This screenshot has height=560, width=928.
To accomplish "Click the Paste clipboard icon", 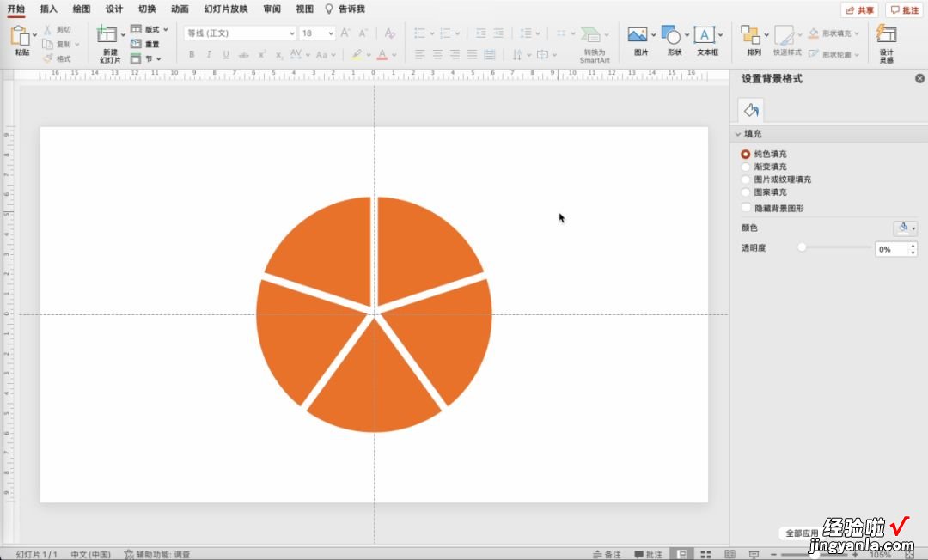I will tap(20, 35).
